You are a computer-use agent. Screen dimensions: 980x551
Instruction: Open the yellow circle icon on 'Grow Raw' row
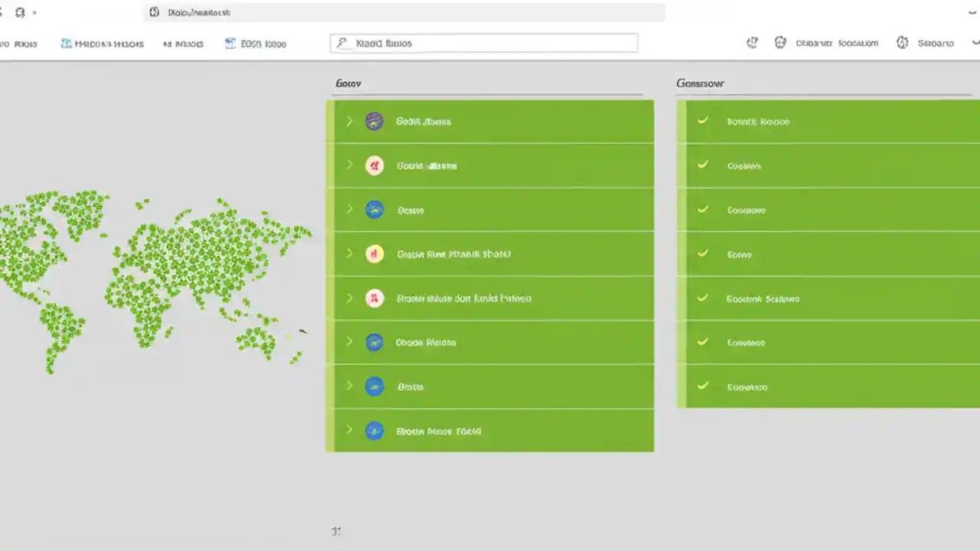tap(374, 254)
